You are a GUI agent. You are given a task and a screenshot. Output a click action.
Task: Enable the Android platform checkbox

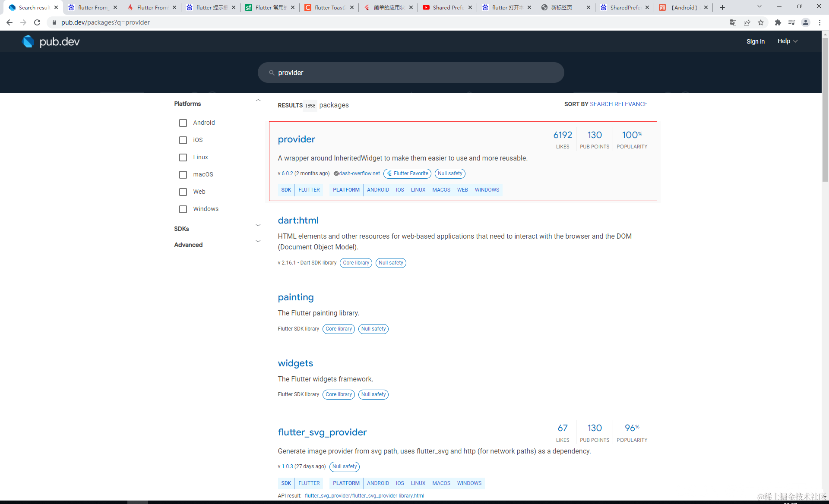click(183, 123)
